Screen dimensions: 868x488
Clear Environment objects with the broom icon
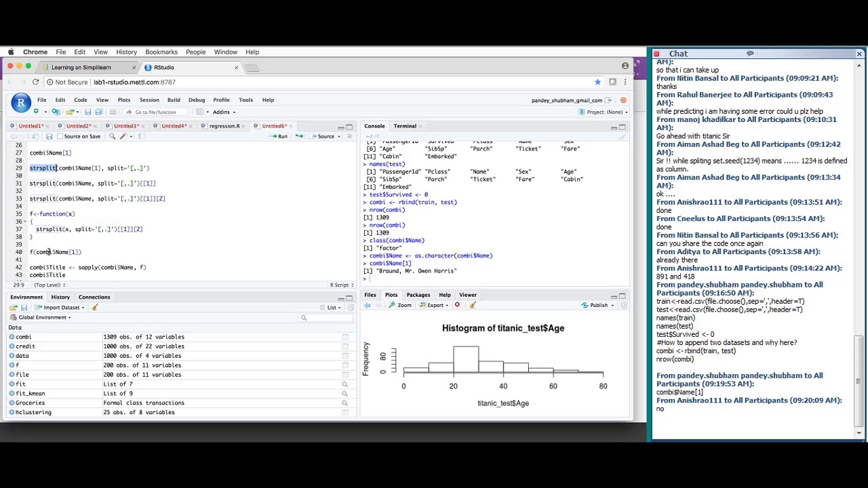tap(95, 308)
